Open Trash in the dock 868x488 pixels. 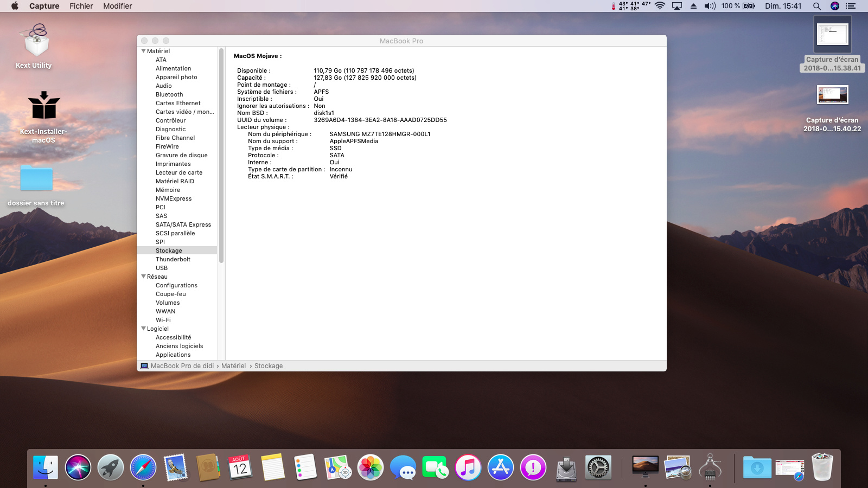tap(822, 467)
